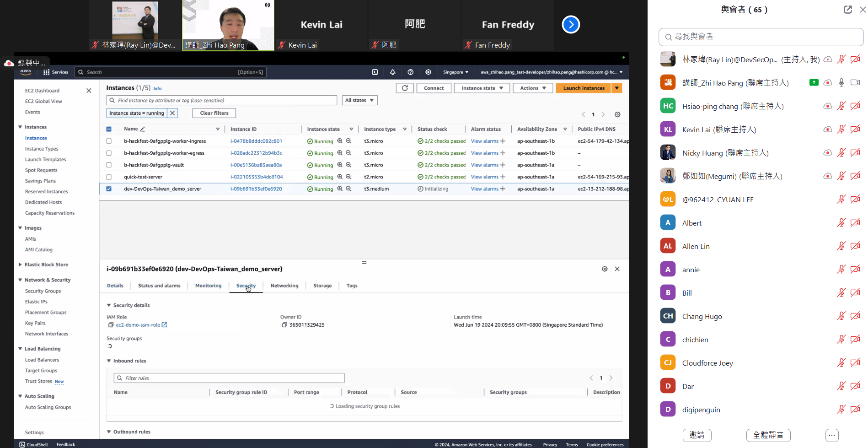
Task: Uncheck the dev-DevOps-Taiwan_demo_server checkbox
Action: tap(109, 189)
